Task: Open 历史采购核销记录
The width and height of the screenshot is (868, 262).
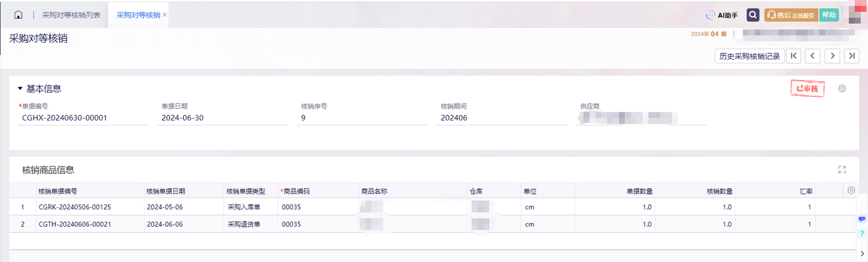Action: click(750, 56)
